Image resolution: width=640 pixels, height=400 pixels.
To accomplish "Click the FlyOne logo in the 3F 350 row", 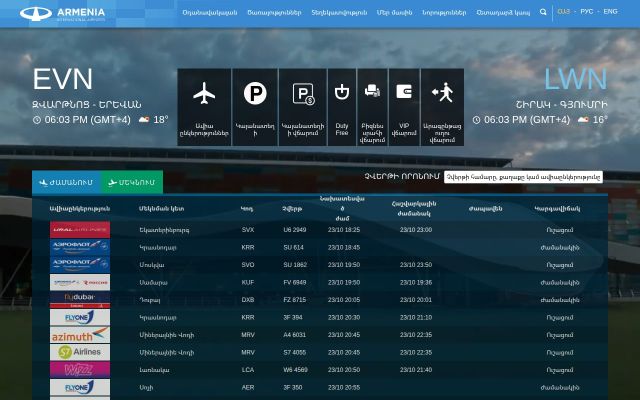I will coord(80,387).
